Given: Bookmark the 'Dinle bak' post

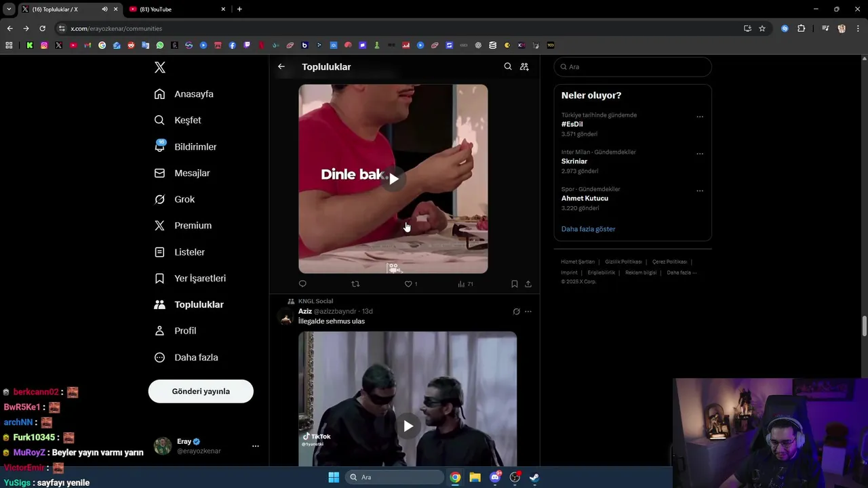Looking at the screenshot, I should click(x=515, y=284).
